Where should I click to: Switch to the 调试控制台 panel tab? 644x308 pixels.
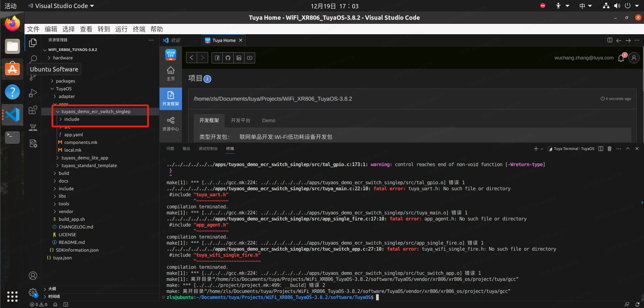pyautogui.click(x=208, y=149)
